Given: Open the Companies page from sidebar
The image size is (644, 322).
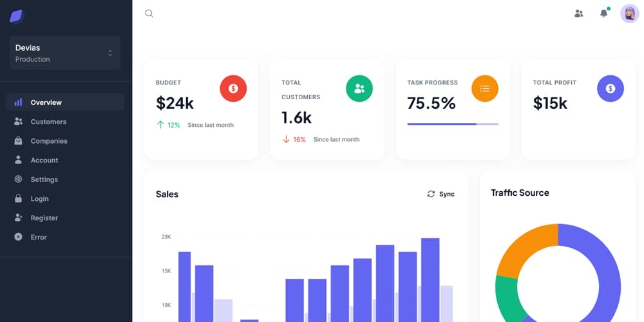Looking at the screenshot, I should click(x=48, y=141).
